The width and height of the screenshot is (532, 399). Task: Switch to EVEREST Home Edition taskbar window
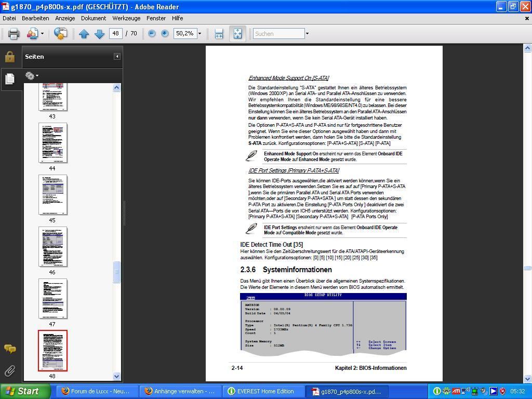264,391
